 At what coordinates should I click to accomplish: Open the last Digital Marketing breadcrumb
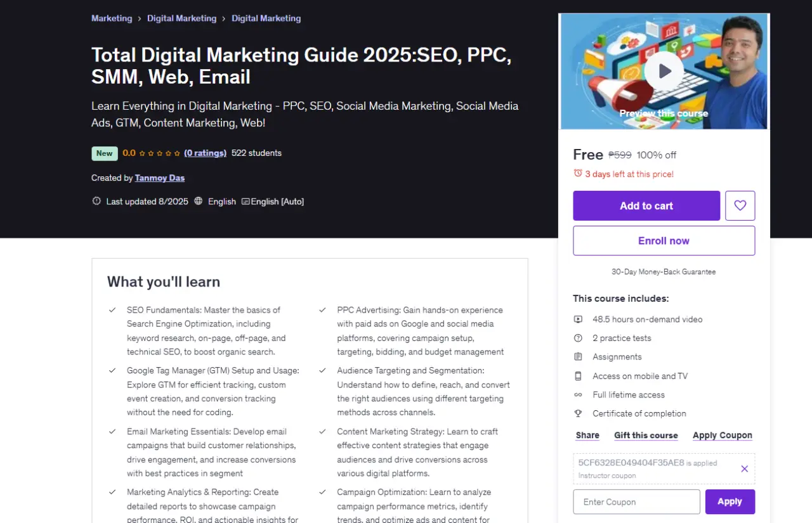point(266,18)
